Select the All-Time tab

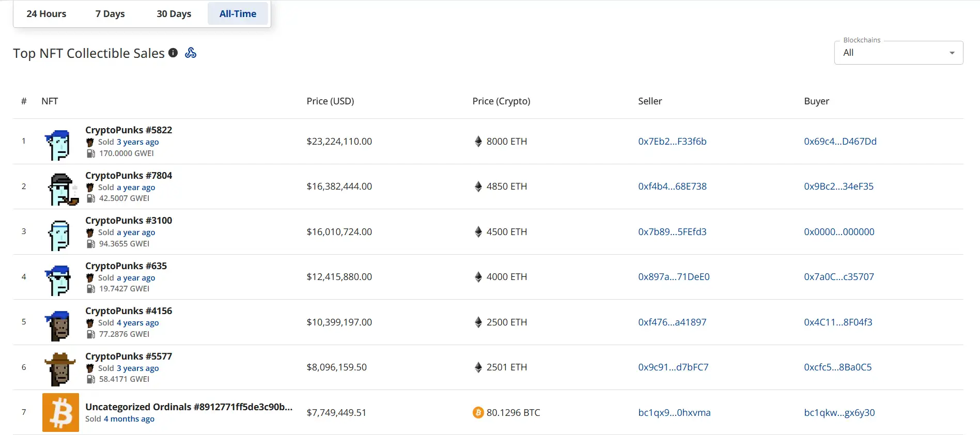tap(238, 14)
